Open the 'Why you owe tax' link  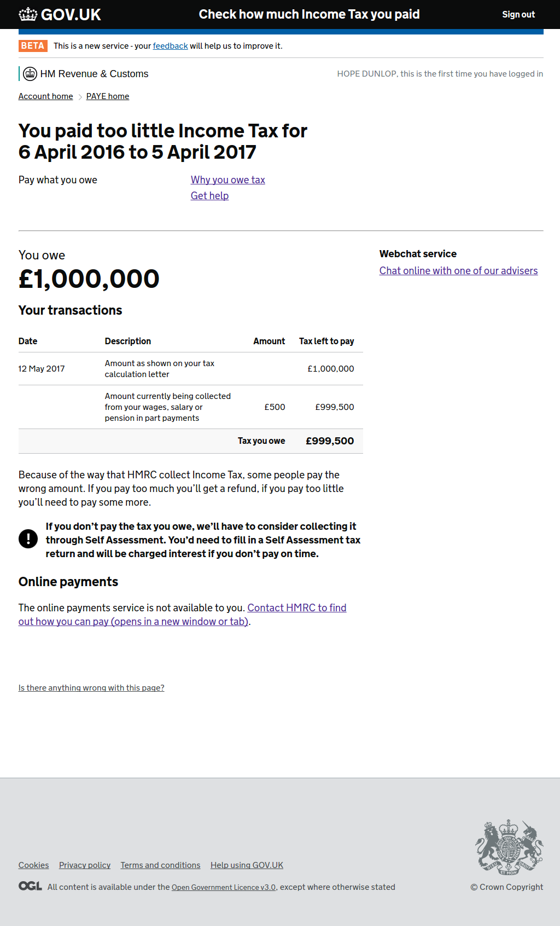point(227,180)
